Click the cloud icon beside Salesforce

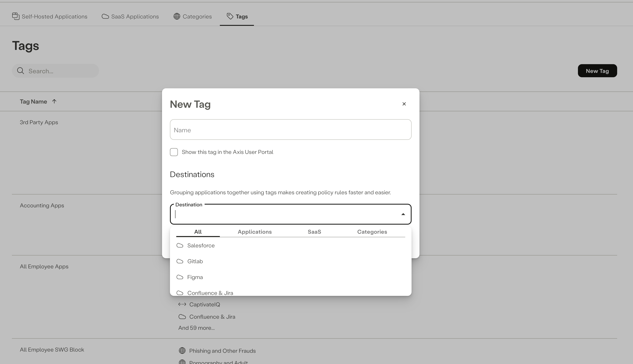(180, 246)
